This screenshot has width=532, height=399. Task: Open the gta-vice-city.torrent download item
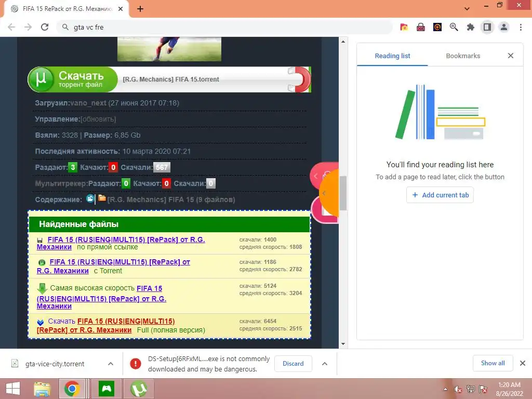54,364
